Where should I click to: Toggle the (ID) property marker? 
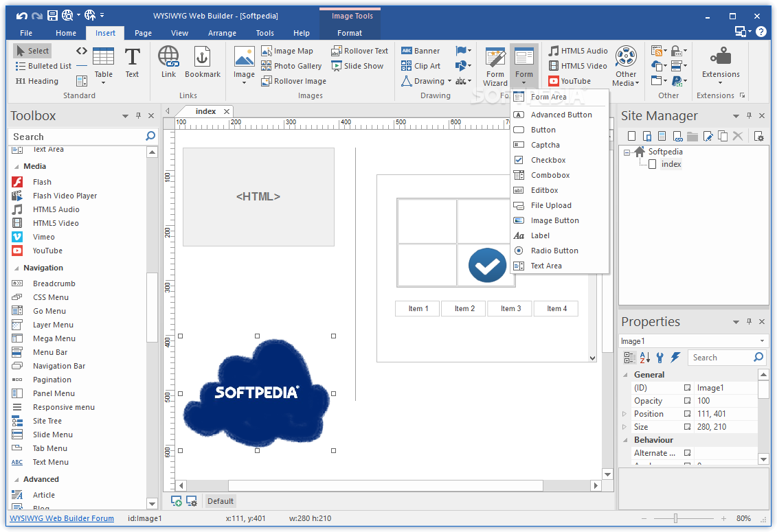687,388
